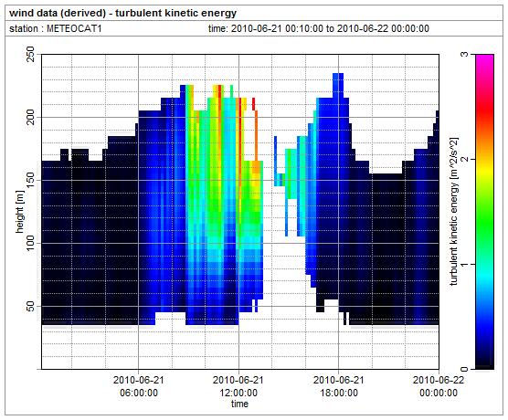Click the height axis tick '100'
508x420 pixels.
point(30,243)
